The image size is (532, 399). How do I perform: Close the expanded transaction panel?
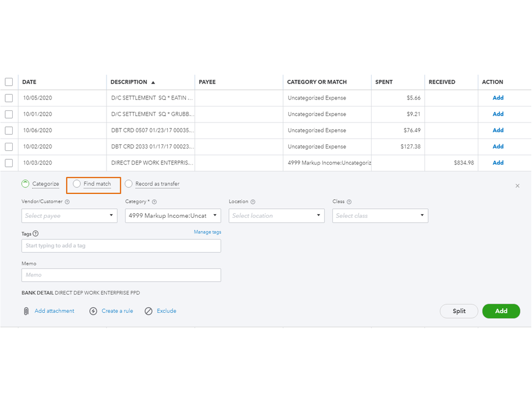tap(517, 186)
